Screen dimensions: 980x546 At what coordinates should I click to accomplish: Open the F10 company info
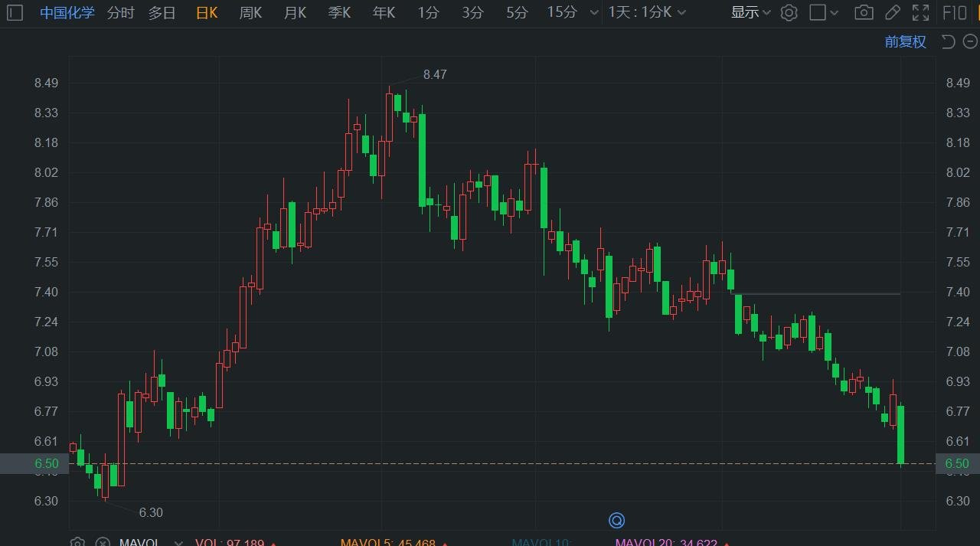pos(955,12)
